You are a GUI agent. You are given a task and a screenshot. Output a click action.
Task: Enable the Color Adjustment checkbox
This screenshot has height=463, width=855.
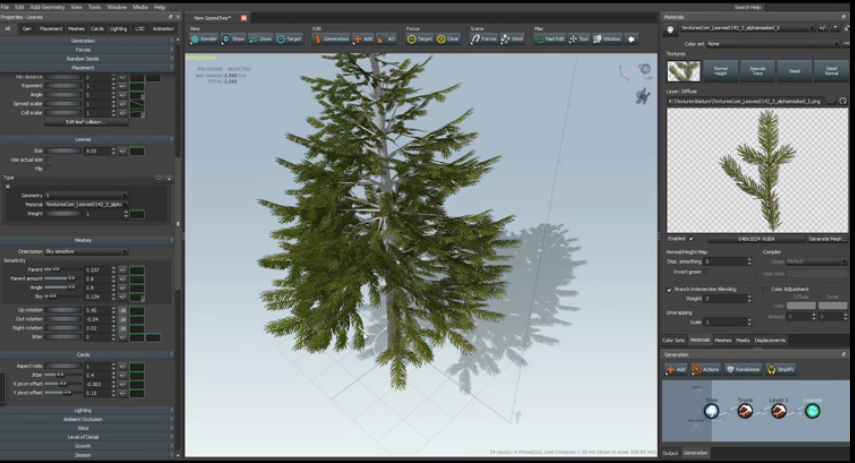[764, 289]
